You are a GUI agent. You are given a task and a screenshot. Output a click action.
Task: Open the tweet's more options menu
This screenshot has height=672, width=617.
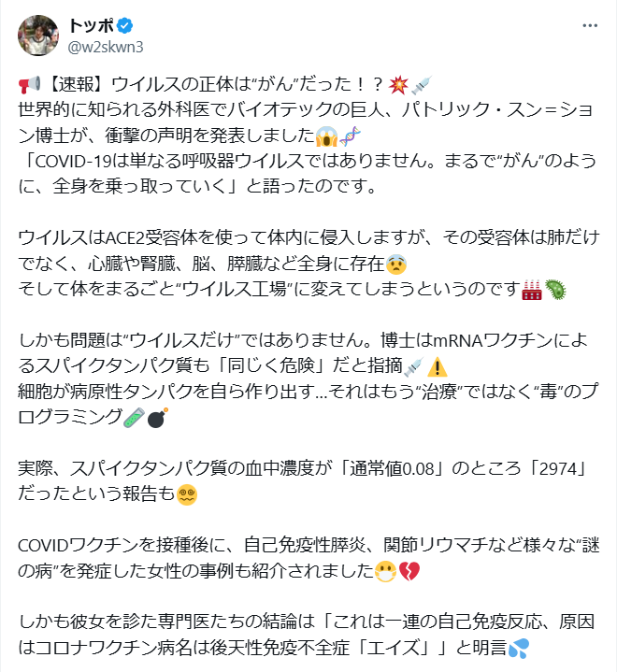587,26
